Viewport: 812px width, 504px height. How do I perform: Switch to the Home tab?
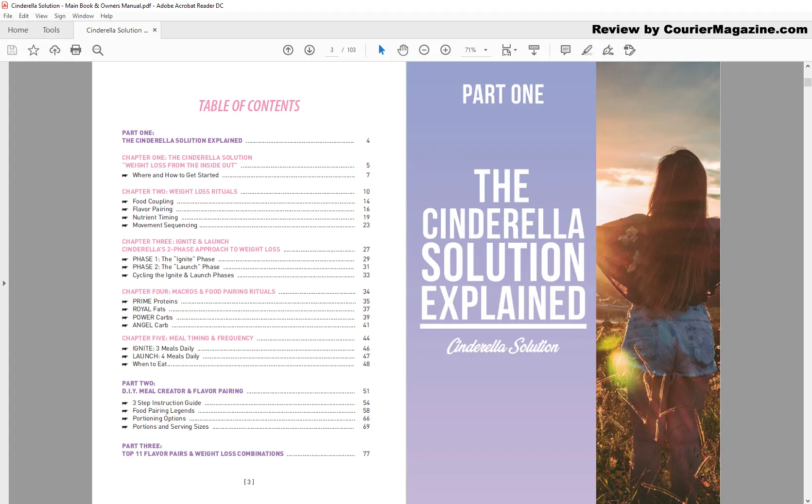[18, 30]
